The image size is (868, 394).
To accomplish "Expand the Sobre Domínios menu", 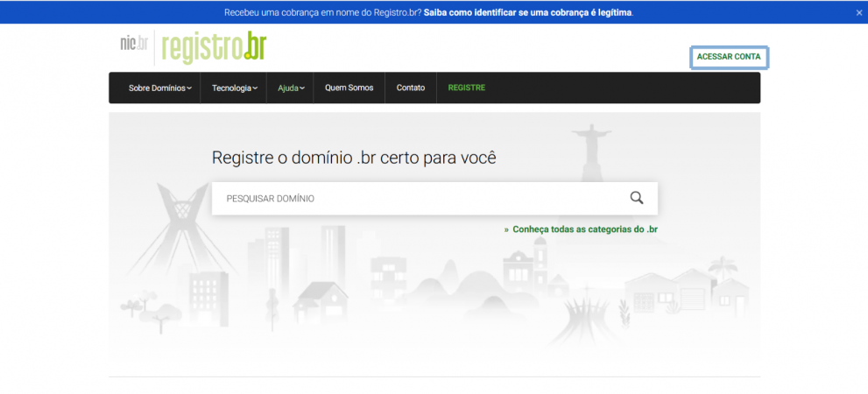I will [160, 88].
